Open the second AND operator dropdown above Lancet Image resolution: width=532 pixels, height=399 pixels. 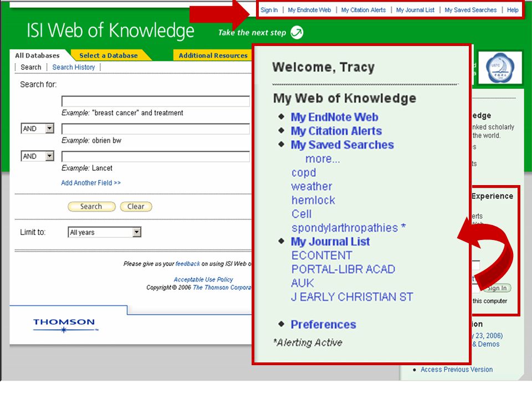click(37, 156)
